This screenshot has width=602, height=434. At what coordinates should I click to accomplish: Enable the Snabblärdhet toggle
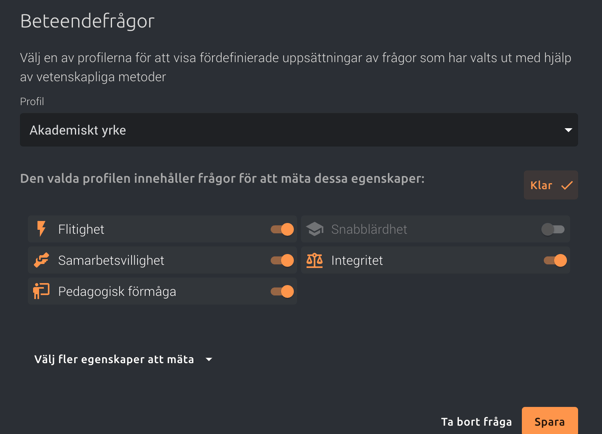point(553,229)
